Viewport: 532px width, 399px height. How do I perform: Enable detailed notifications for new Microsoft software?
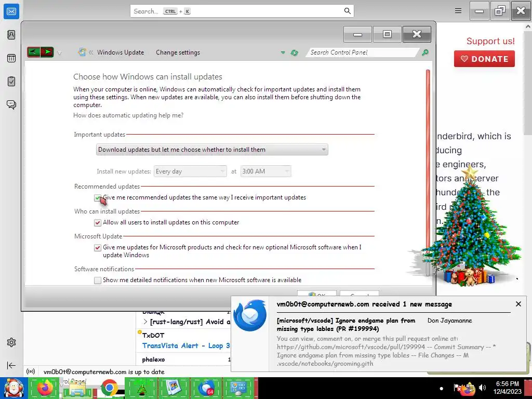coord(98,280)
